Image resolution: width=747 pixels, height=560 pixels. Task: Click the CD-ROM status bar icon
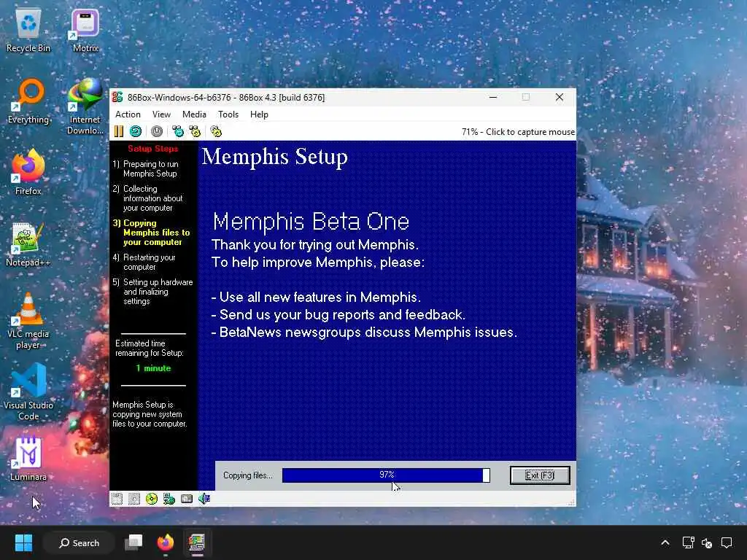[x=152, y=499]
